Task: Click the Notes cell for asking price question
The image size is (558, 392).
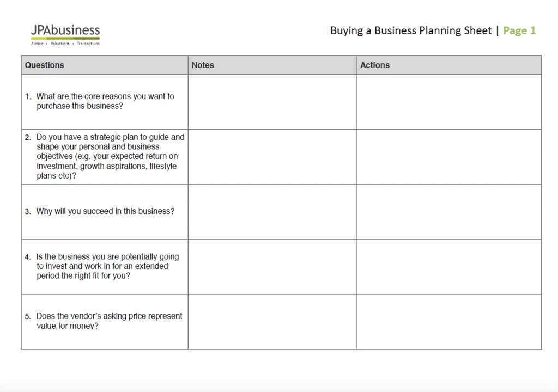Action: (x=272, y=322)
